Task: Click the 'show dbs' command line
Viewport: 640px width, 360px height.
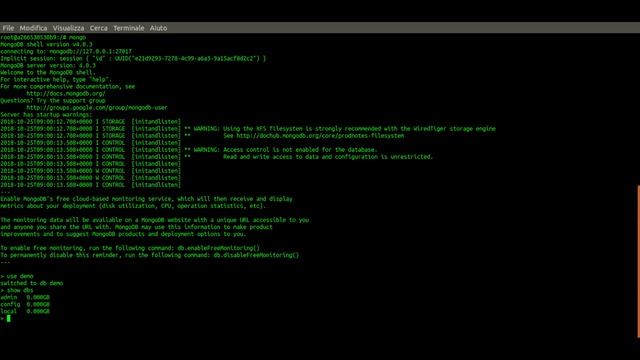Action: pyautogui.click(x=17, y=290)
